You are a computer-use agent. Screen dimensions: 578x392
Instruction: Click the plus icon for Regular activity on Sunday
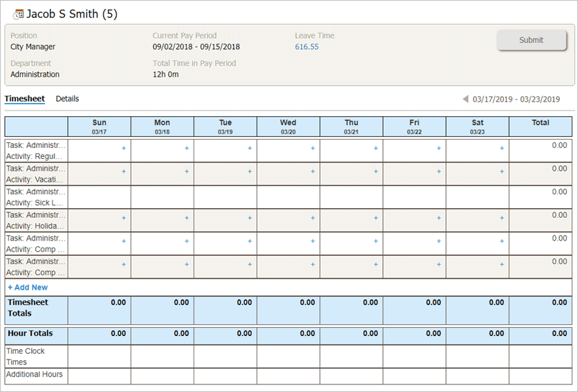click(124, 148)
